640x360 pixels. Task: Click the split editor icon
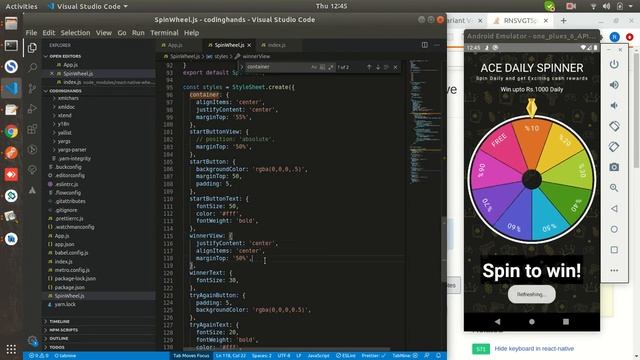click(425, 45)
